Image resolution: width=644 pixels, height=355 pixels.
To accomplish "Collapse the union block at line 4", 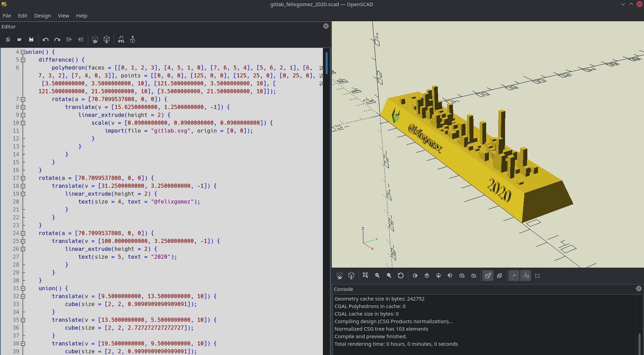I will point(23,52).
